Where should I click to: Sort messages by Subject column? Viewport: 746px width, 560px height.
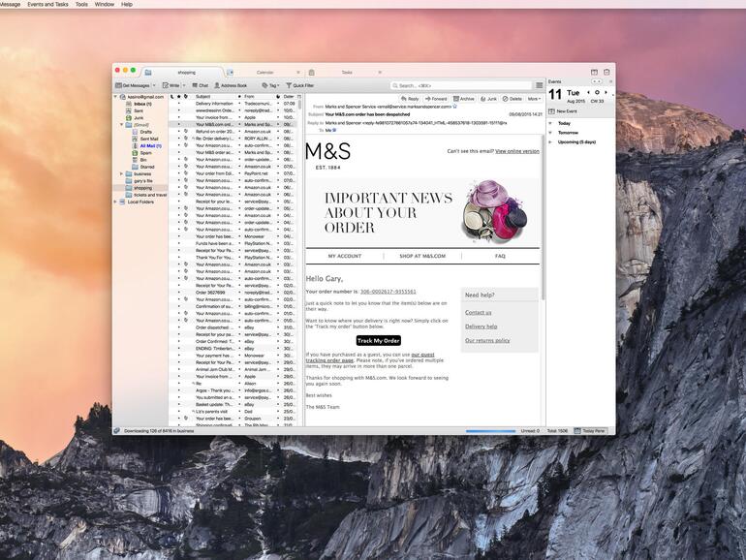(215, 97)
